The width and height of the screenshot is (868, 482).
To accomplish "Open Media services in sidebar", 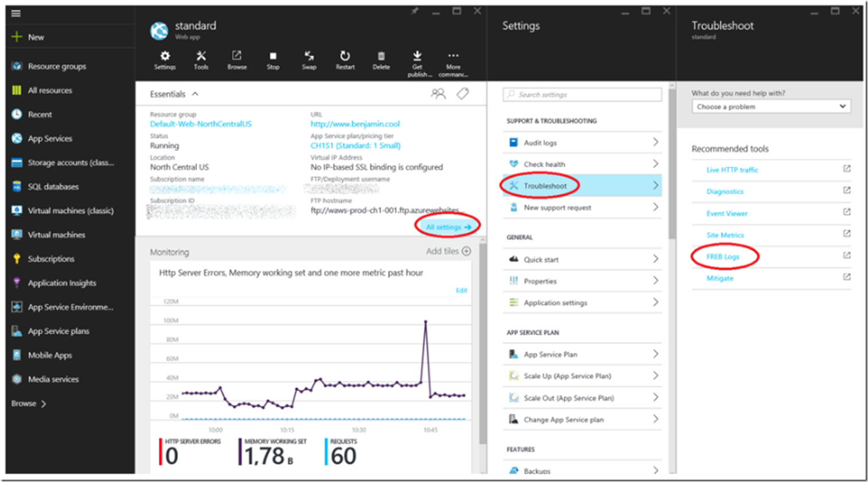I will point(53,379).
